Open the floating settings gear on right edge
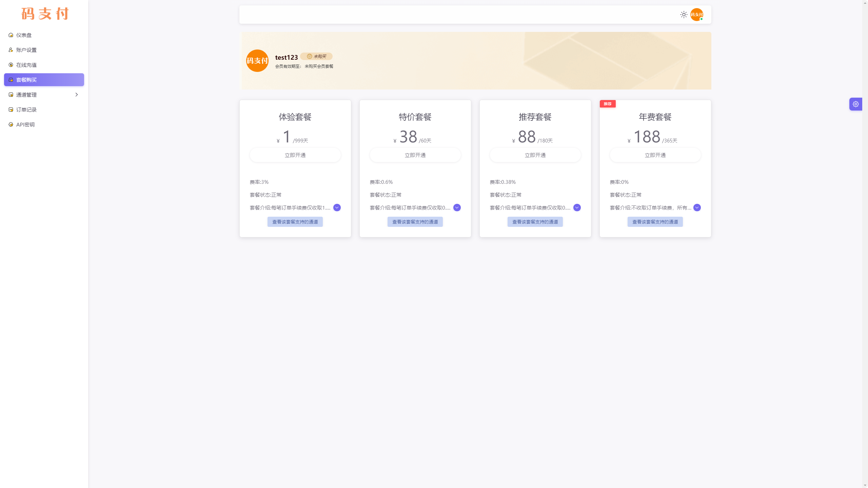Screen dimensions: 868x488 point(855,104)
